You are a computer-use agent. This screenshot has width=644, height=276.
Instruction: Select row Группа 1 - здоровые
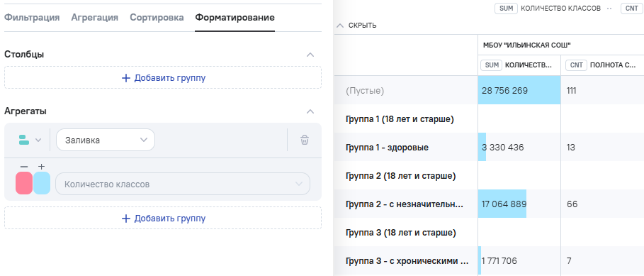pyautogui.click(x=388, y=148)
